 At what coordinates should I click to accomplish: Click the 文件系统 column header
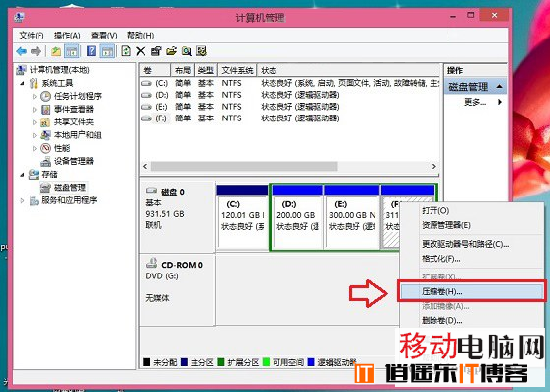pyautogui.click(x=237, y=70)
